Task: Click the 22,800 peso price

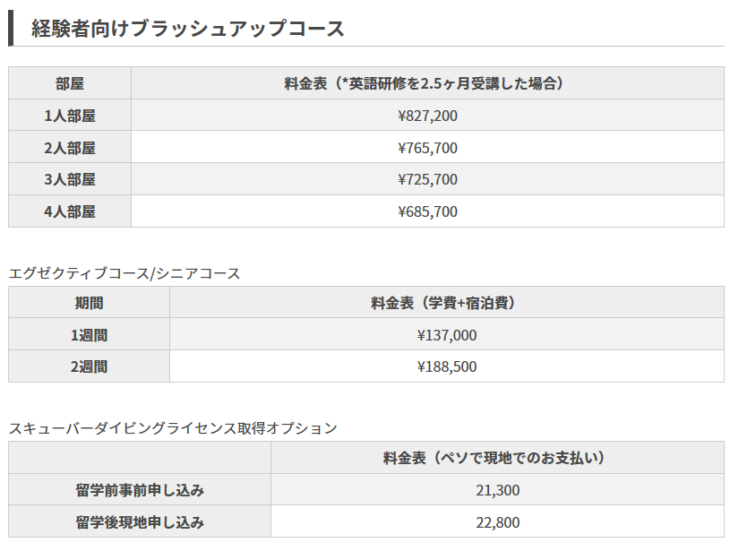Action: point(497,521)
